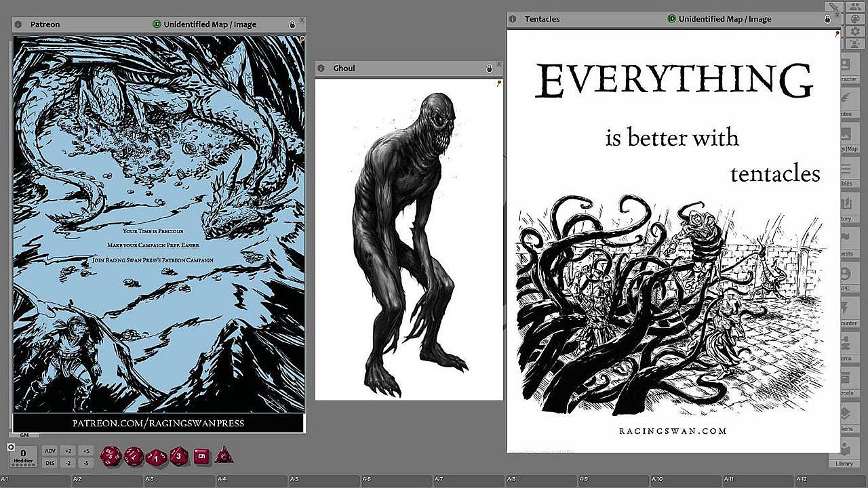Click hotkey slot A-4
The height and width of the screenshot is (488, 868).
(254, 481)
